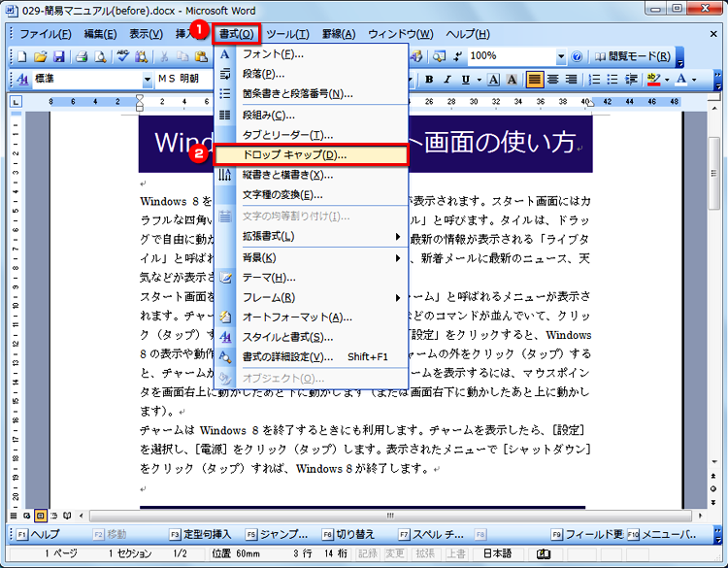
Task: Click the ruler tab selector button
Action: click(16, 102)
